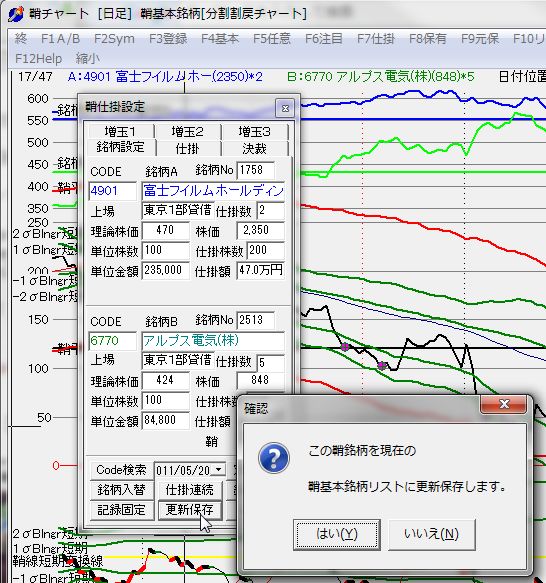The height and width of the screenshot is (583, 546).
Task: Open the F3登録 menu
Action: [168, 38]
